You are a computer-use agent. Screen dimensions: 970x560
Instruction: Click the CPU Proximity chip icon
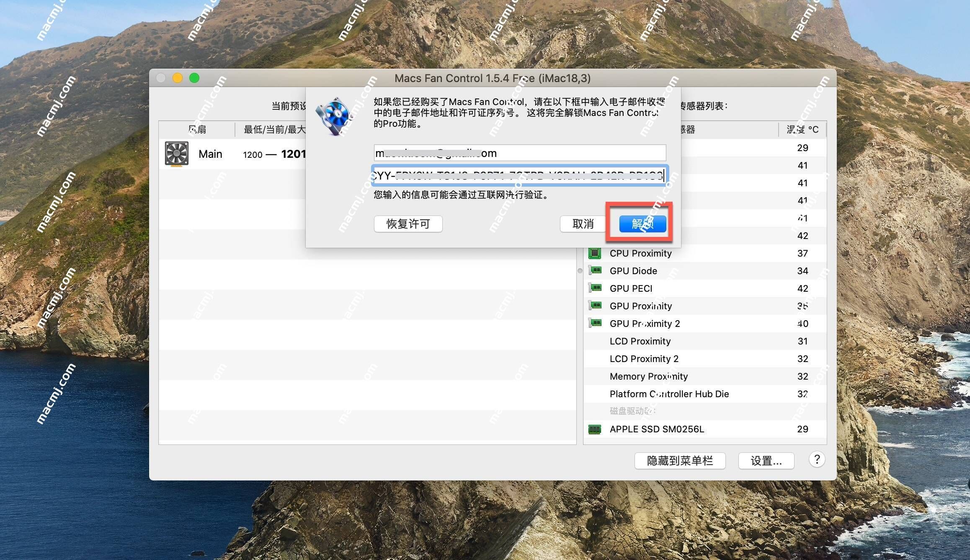click(595, 253)
